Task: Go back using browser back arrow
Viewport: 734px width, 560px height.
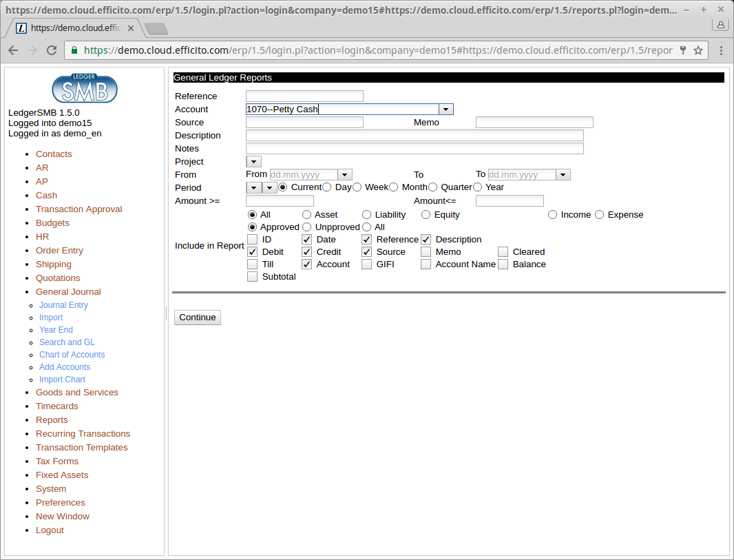Action: [x=13, y=50]
